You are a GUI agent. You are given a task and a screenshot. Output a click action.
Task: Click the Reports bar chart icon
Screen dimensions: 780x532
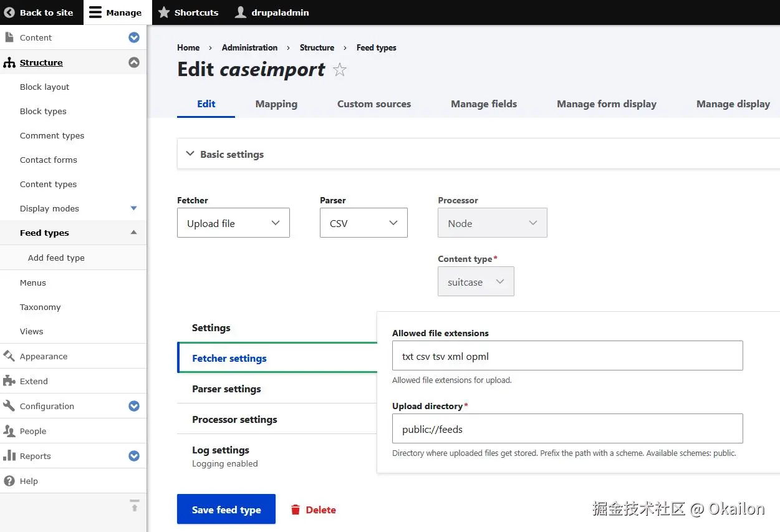coord(9,456)
